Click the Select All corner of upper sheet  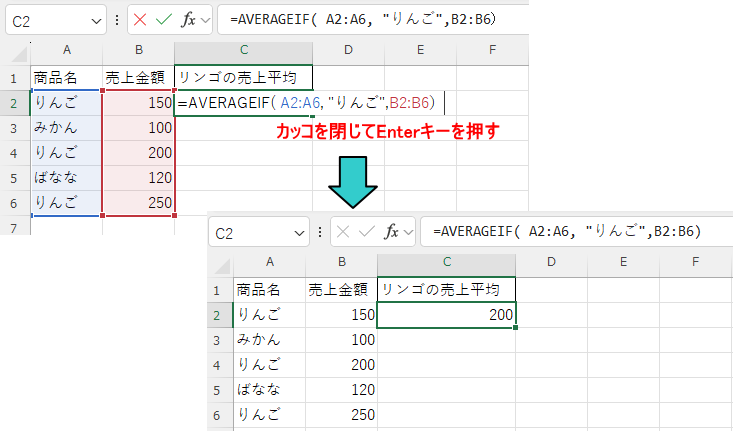14,50
